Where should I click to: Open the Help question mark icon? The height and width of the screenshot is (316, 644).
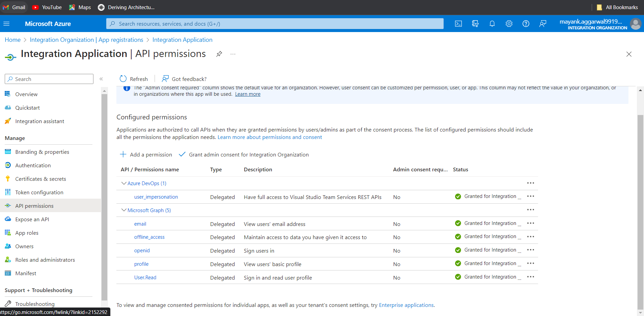coord(526,24)
